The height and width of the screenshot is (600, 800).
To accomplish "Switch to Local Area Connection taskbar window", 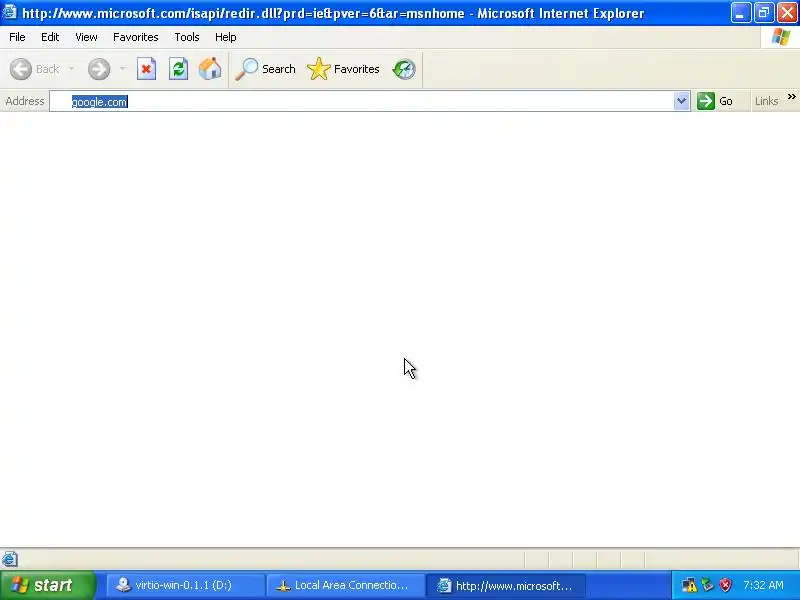I will coord(346,585).
